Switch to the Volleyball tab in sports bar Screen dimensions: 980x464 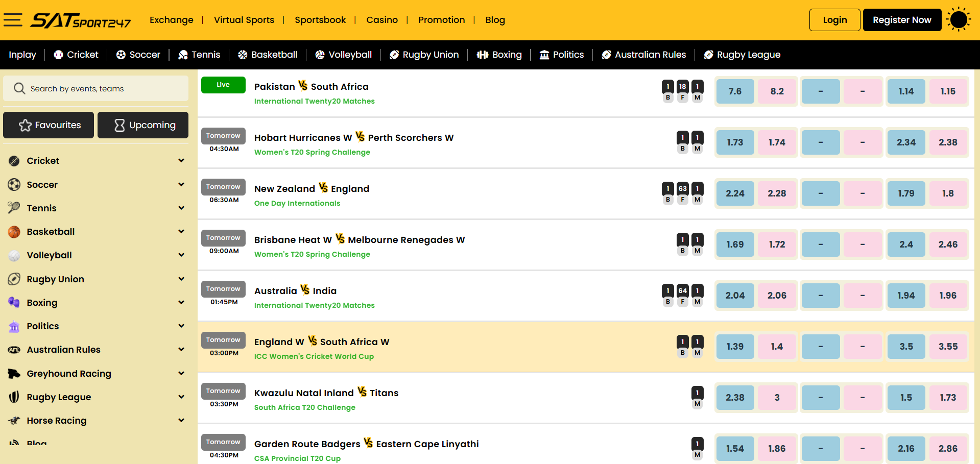coord(343,55)
